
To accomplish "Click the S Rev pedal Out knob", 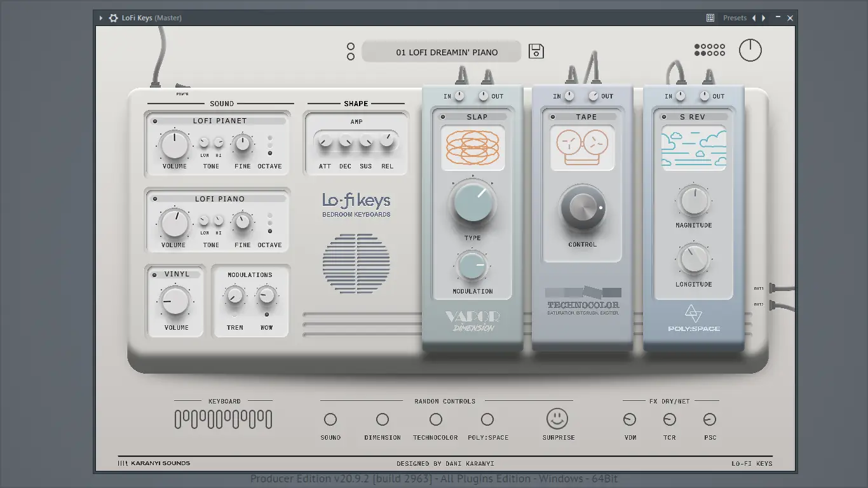I will pos(705,96).
